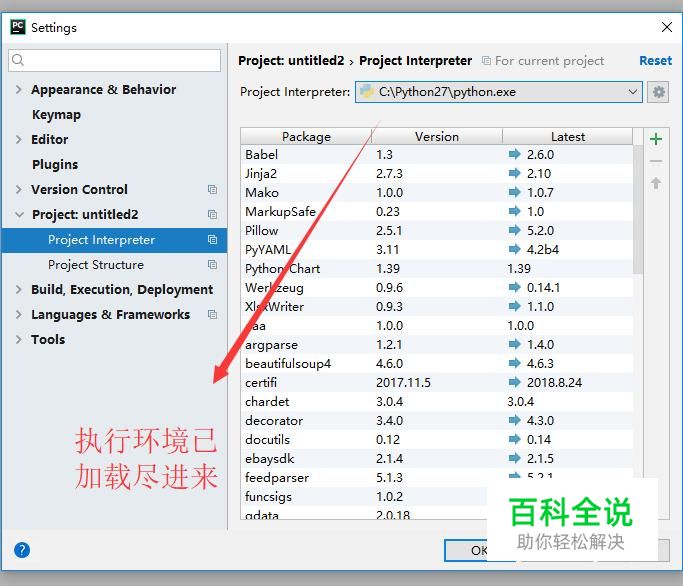Click the PyCharm logo in title bar
Screen dimensions: 683x586
(x=18, y=27)
